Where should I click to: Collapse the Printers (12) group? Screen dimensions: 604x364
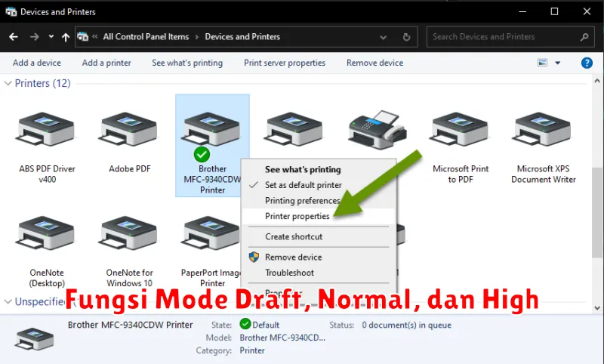point(8,83)
